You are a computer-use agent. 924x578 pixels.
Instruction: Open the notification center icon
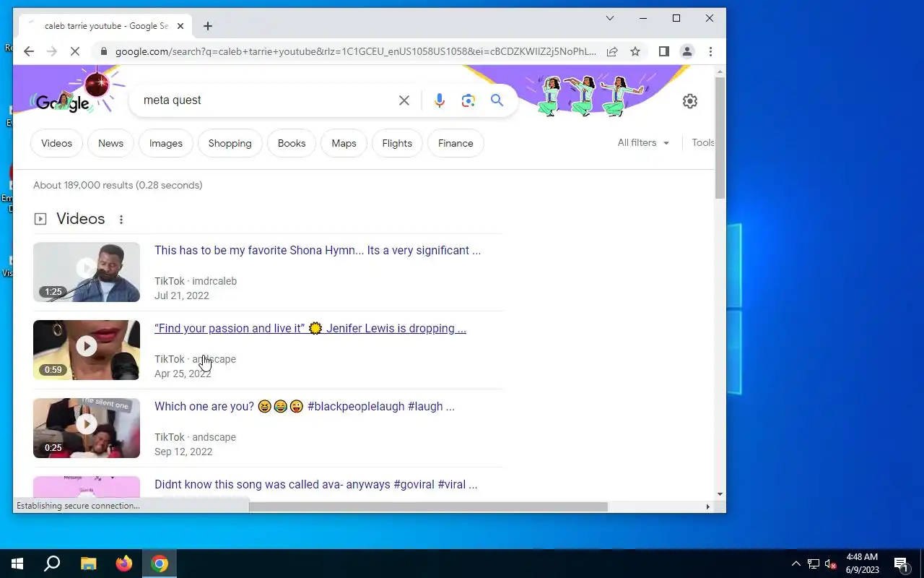pyautogui.click(x=901, y=564)
